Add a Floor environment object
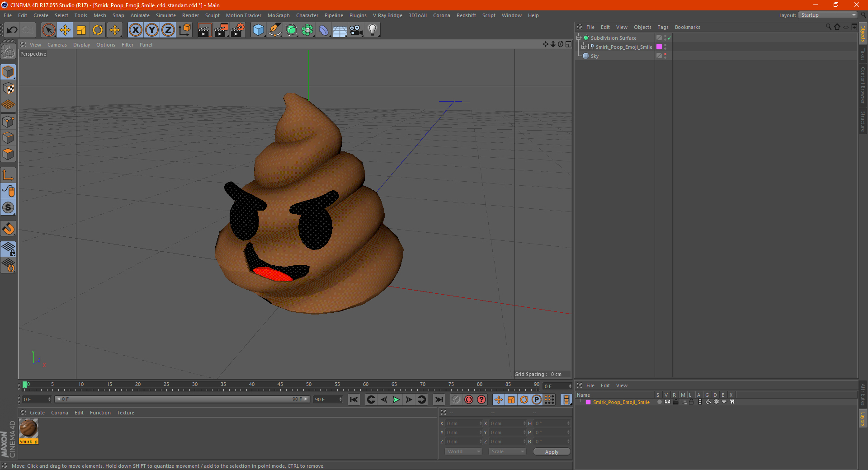868x470 pixels. point(340,30)
